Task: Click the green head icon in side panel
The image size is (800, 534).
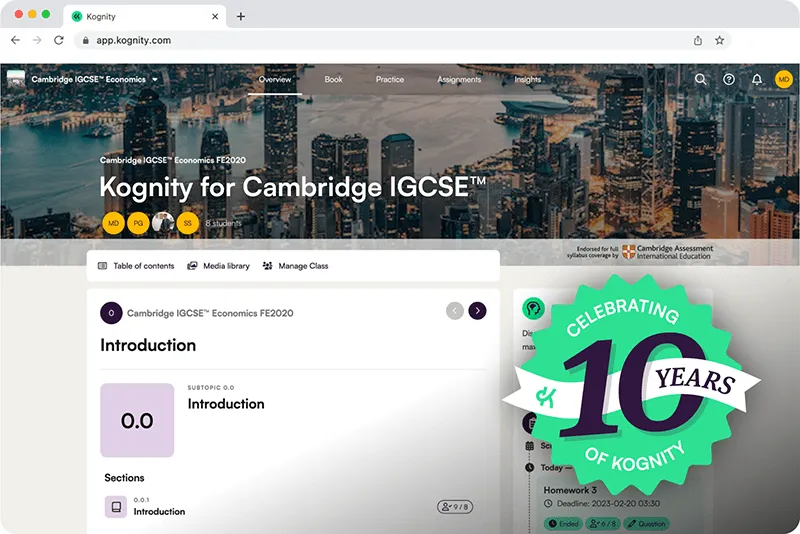Action: coord(534,309)
